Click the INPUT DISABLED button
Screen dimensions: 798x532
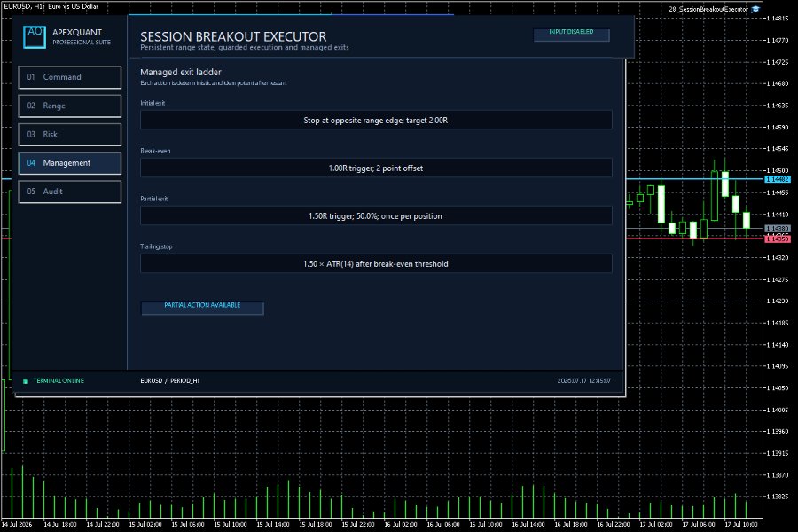click(x=571, y=34)
